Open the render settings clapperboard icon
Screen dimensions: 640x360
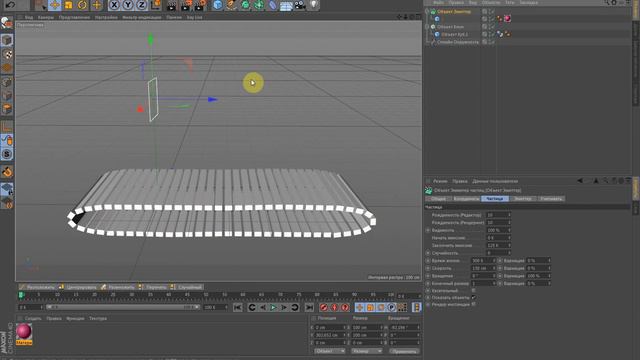point(200,5)
